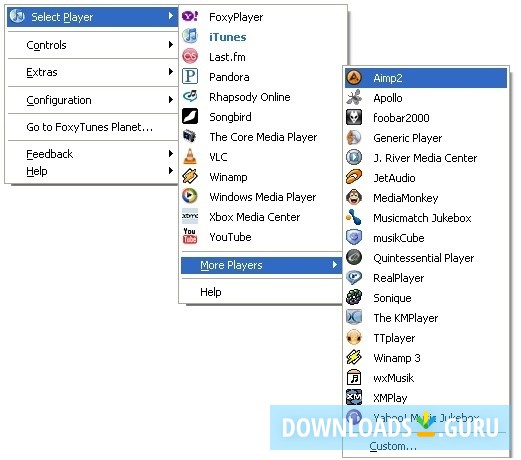Choose the Quintessential Player label
This screenshot has height=460, width=521.
pyautogui.click(x=424, y=258)
